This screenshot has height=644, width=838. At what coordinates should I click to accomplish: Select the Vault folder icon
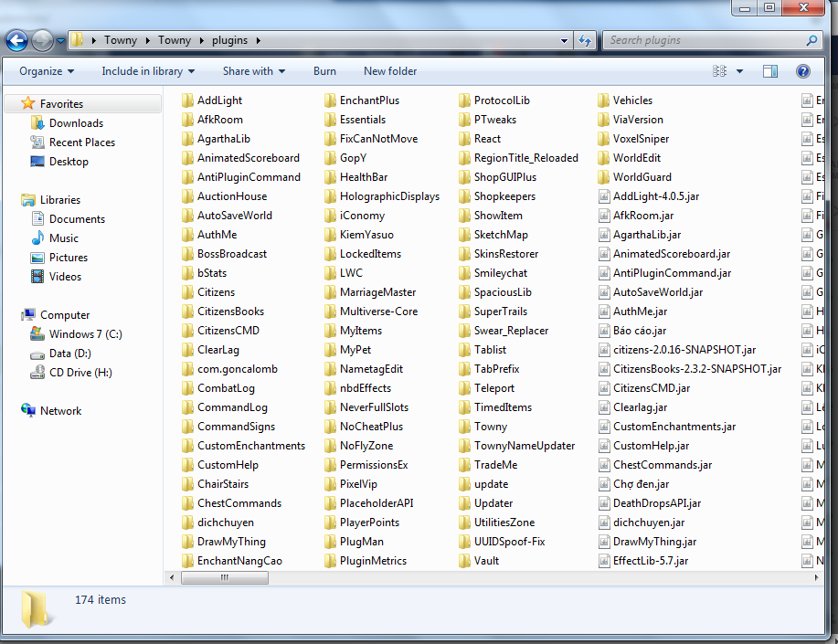464,561
